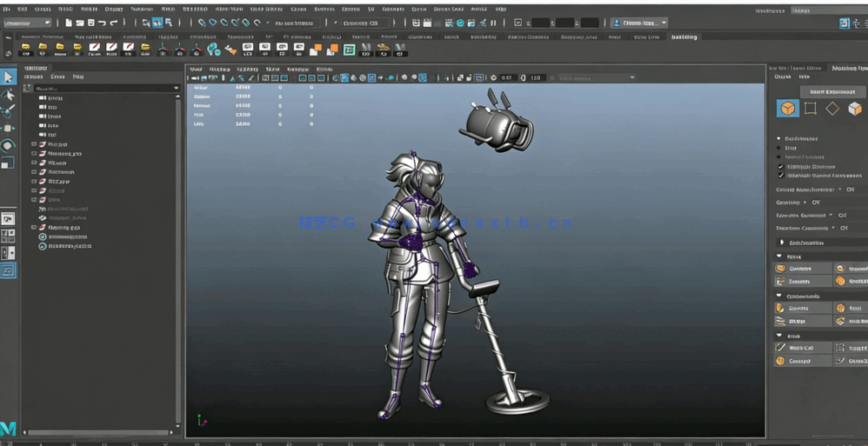This screenshot has height=446, width=868.
Task: Open the outliner search field dropdown arrow
Action: [176, 89]
